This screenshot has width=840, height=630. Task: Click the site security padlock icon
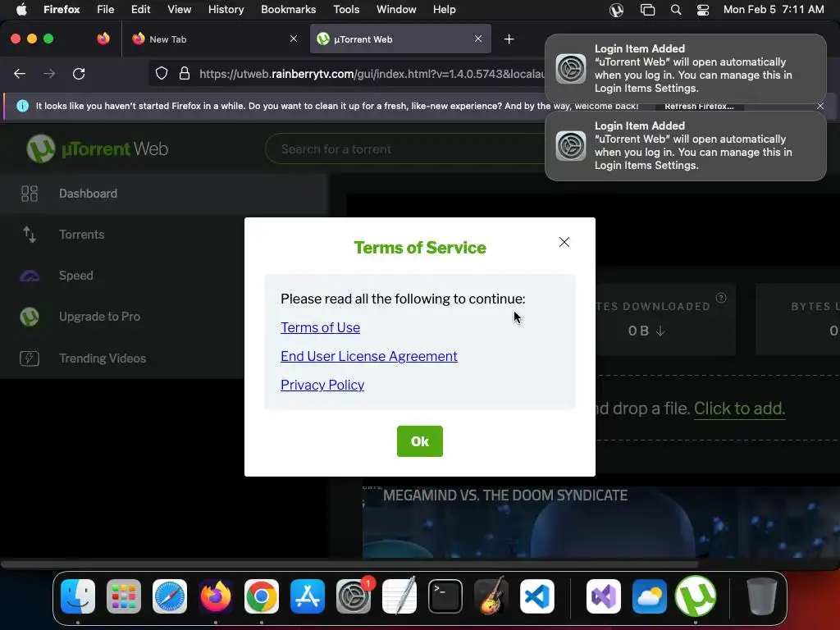coord(185,73)
